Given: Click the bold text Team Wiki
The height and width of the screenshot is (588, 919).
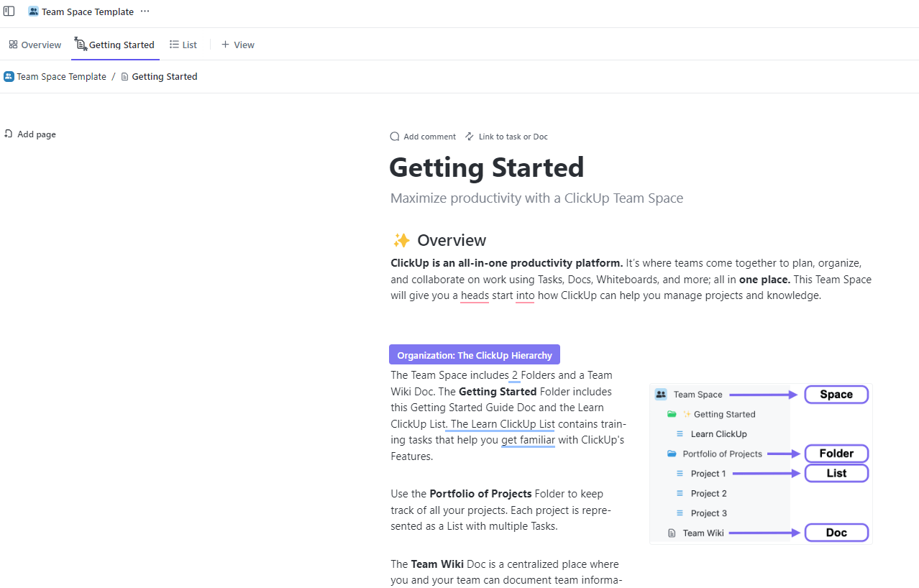Looking at the screenshot, I should click(437, 564).
